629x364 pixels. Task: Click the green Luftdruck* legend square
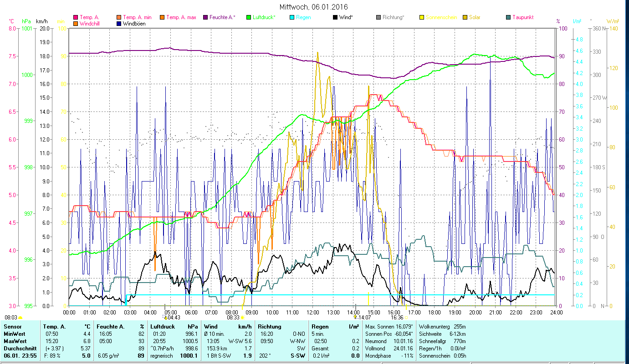tap(249, 18)
